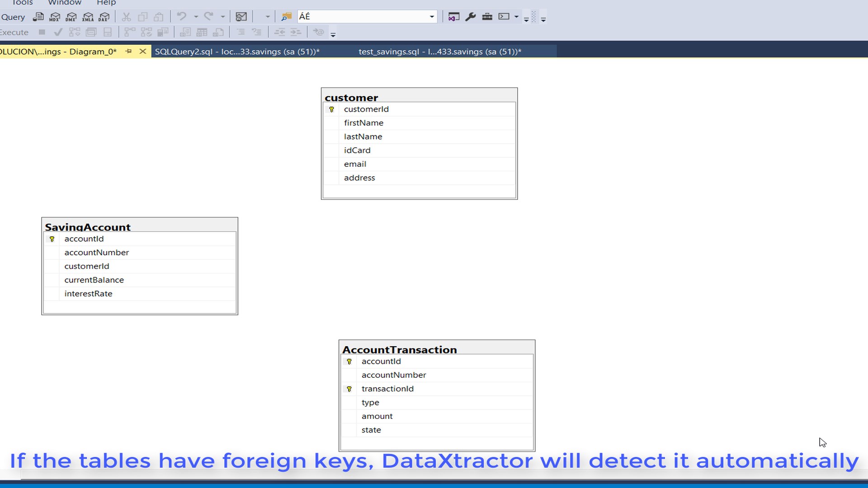Click the XMLA query icon
Viewport: 868px width, 488px height.
(x=88, y=17)
